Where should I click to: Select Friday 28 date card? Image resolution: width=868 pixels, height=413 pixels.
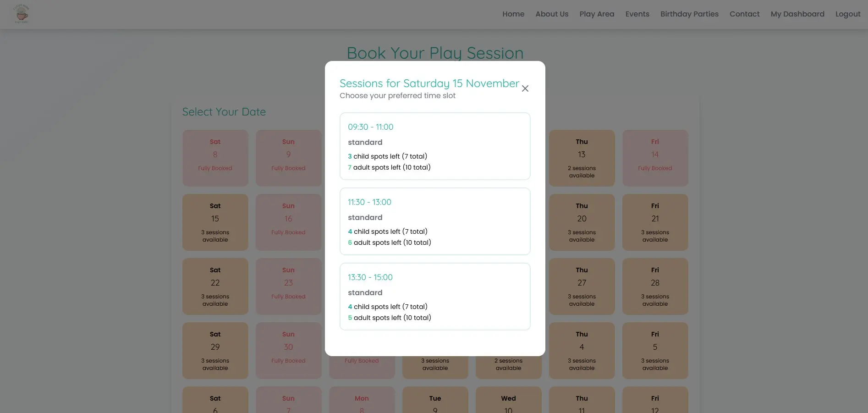pyautogui.click(x=655, y=286)
